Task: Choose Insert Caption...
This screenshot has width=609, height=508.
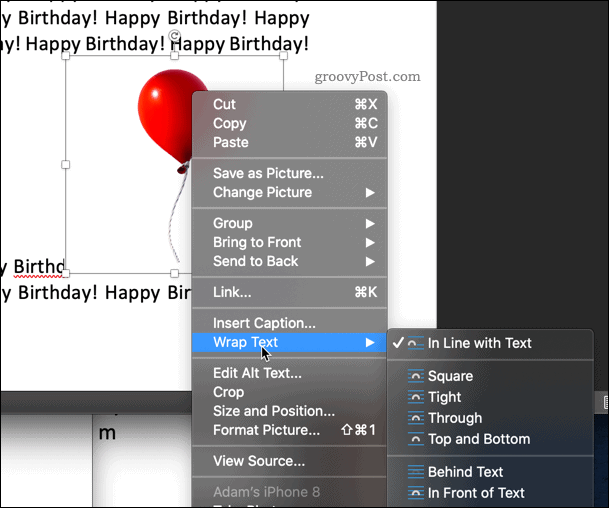Action: pyautogui.click(x=289, y=323)
